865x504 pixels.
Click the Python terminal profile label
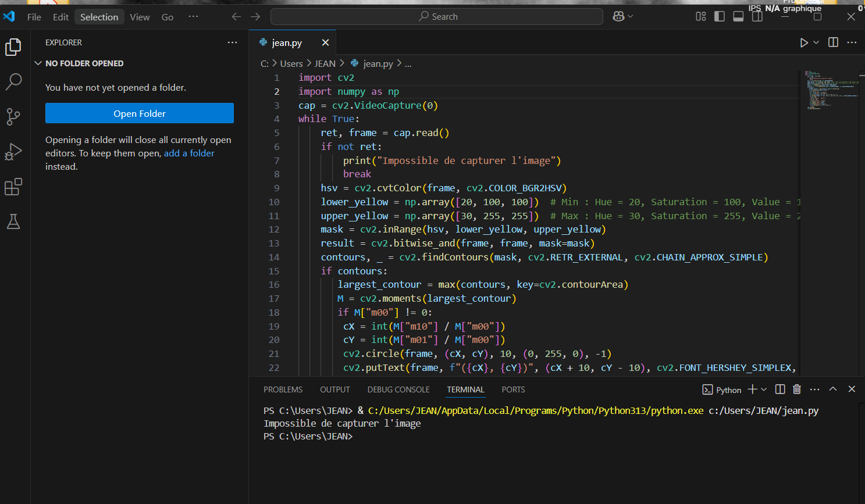pos(722,389)
